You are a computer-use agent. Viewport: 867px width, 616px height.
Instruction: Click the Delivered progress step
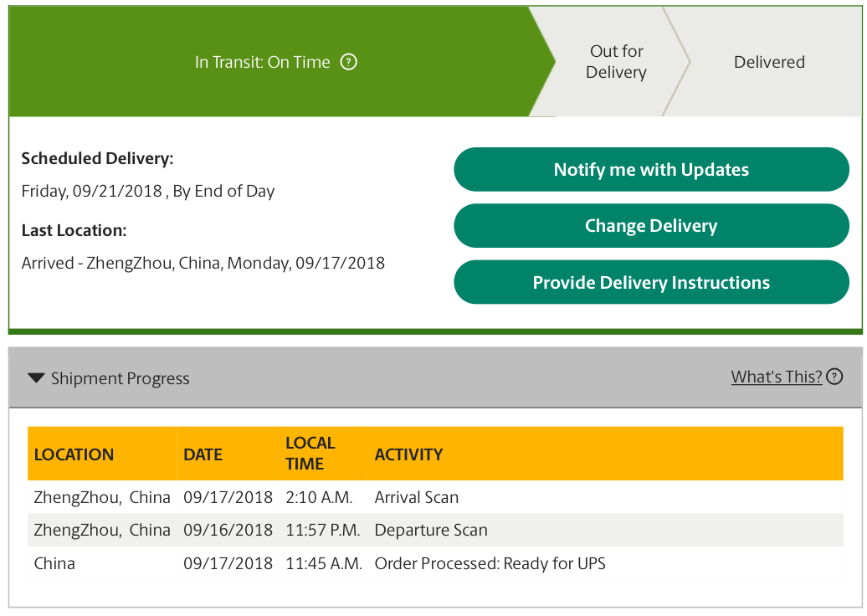pyautogui.click(x=769, y=61)
